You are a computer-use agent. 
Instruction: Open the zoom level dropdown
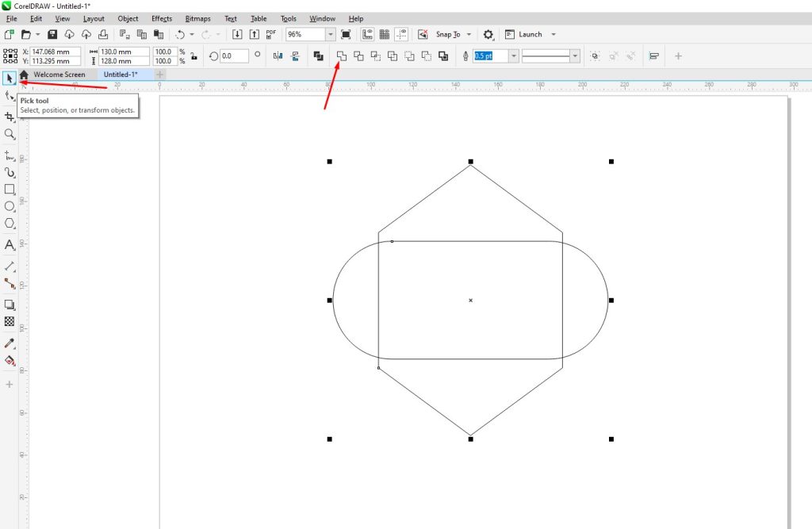[x=331, y=35]
